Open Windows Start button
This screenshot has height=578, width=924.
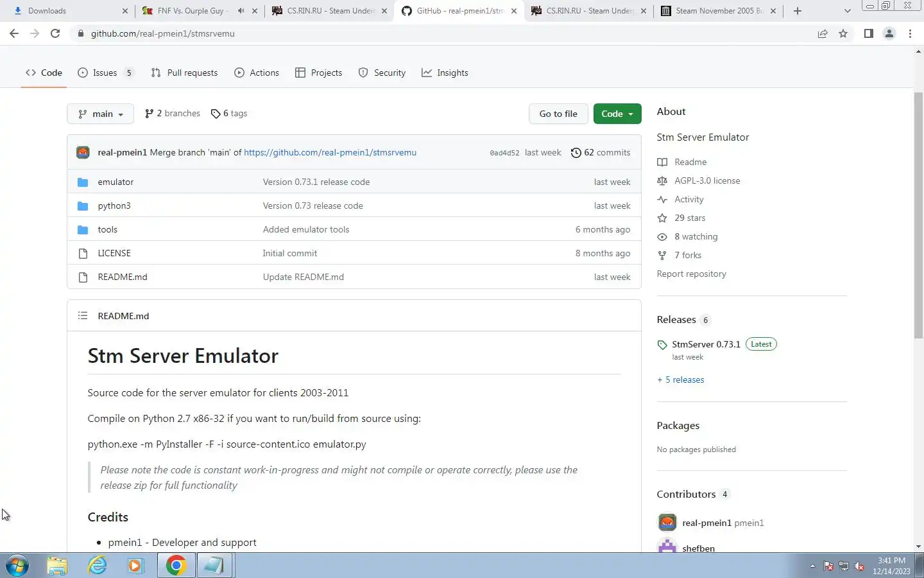[17, 566]
